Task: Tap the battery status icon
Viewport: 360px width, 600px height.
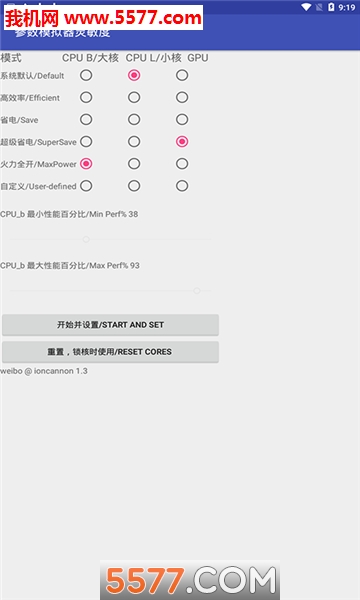Action: (331, 7)
